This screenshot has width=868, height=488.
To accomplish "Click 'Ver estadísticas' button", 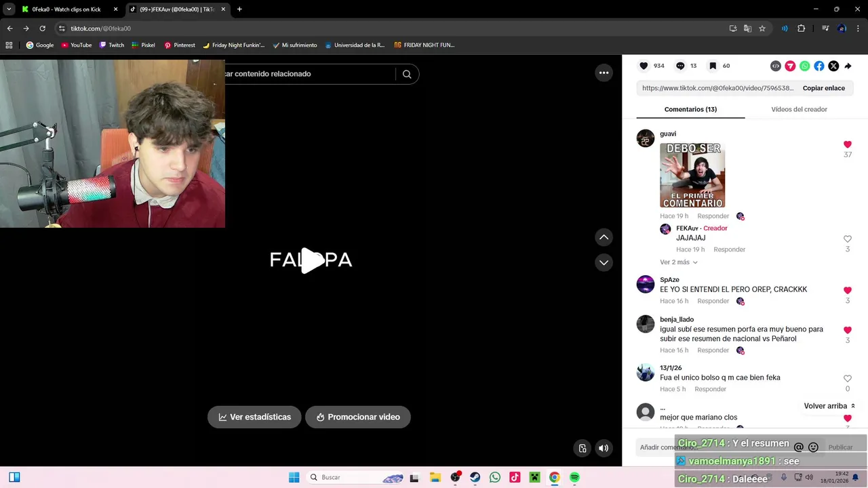I will (x=254, y=417).
